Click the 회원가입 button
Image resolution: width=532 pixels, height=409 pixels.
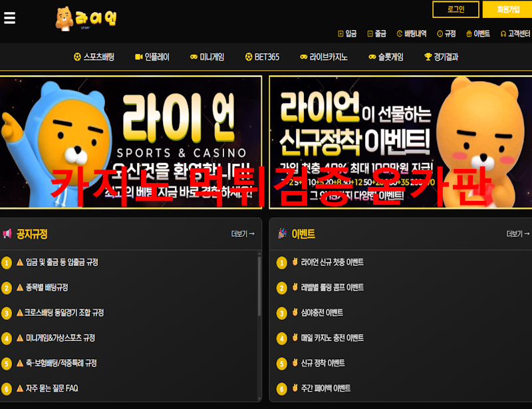pos(507,9)
